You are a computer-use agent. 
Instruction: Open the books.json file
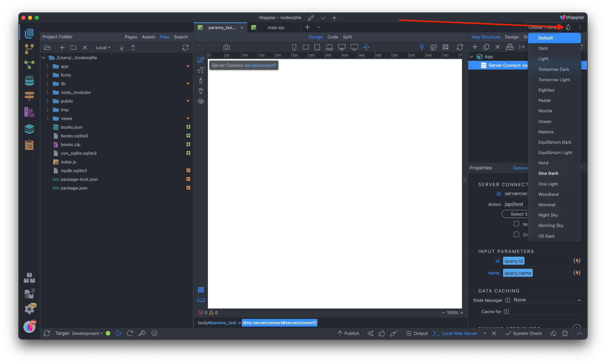[x=72, y=127]
